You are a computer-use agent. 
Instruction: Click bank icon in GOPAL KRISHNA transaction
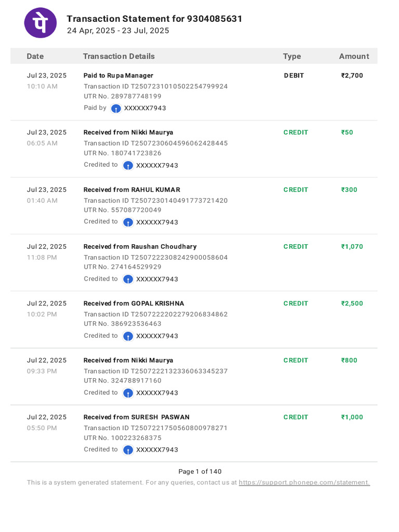(128, 336)
